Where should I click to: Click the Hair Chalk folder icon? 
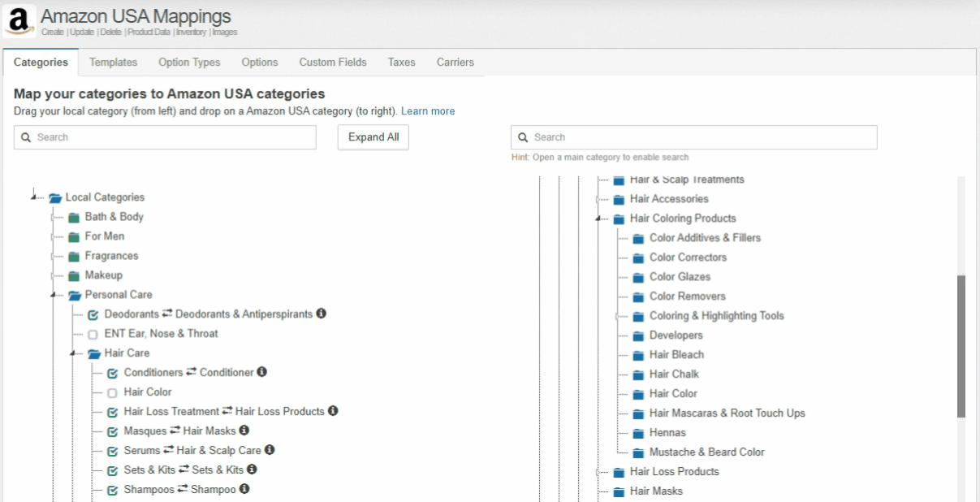(x=639, y=374)
